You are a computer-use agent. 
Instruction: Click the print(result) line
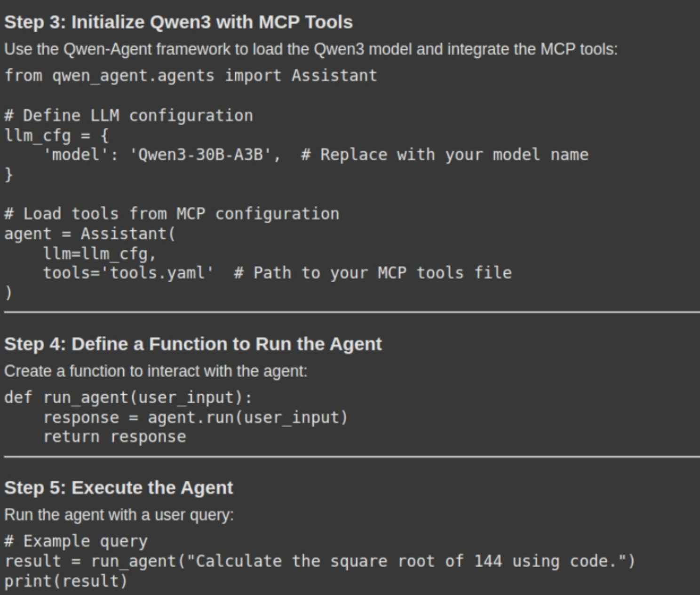click(66, 581)
